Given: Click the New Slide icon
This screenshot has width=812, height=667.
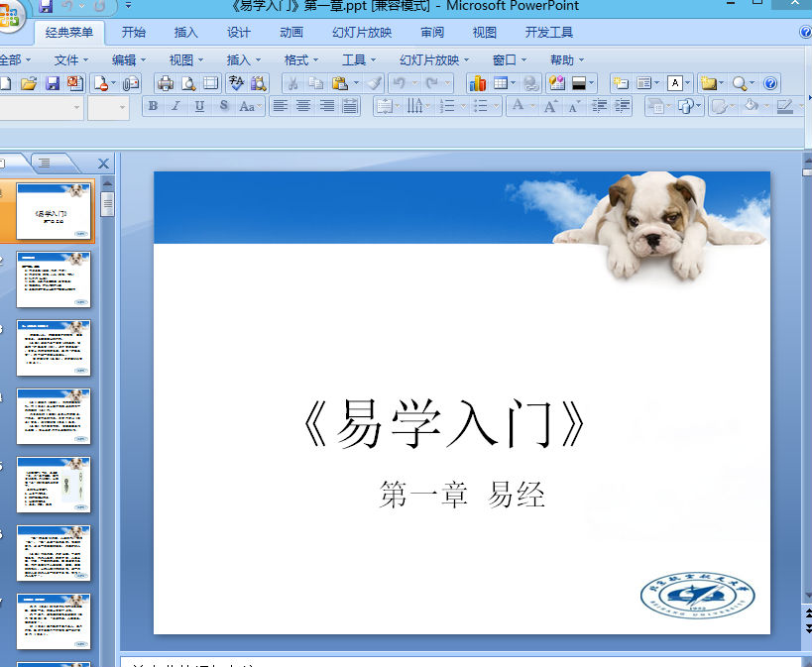Looking at the screenshot, I should [x=621, y=83].
